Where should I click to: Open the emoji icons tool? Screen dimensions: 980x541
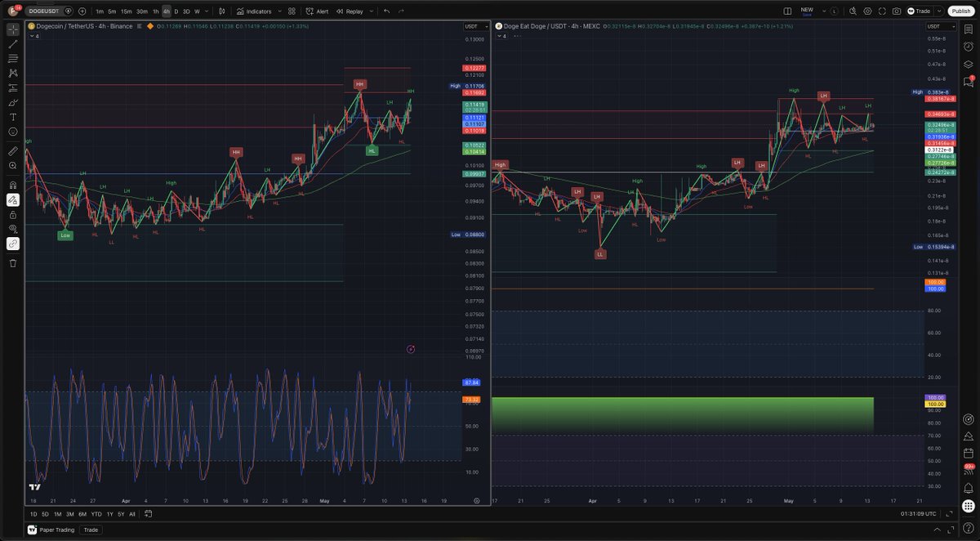(13, 132)
